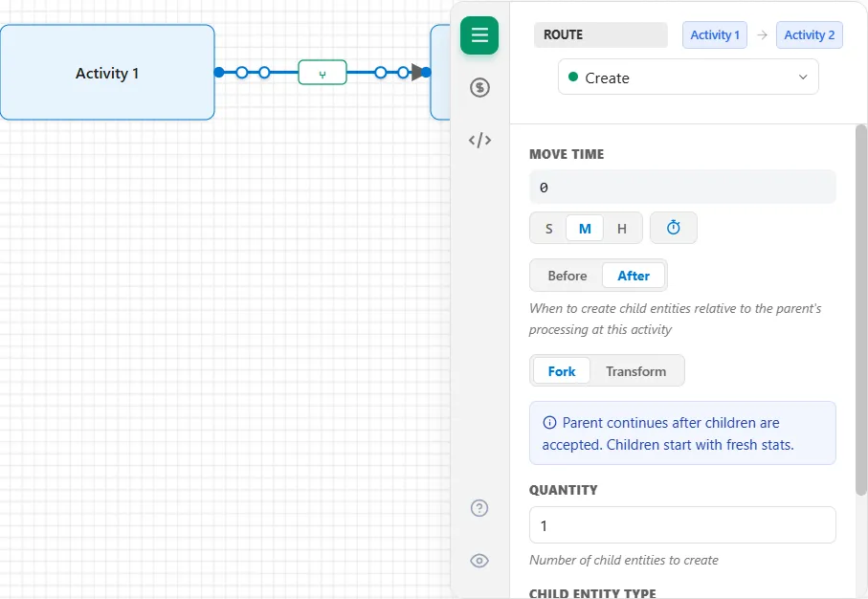Click 'Number of child entities to create' hint
This screenshot has width=868, height=599.
[x=624, y=561]
